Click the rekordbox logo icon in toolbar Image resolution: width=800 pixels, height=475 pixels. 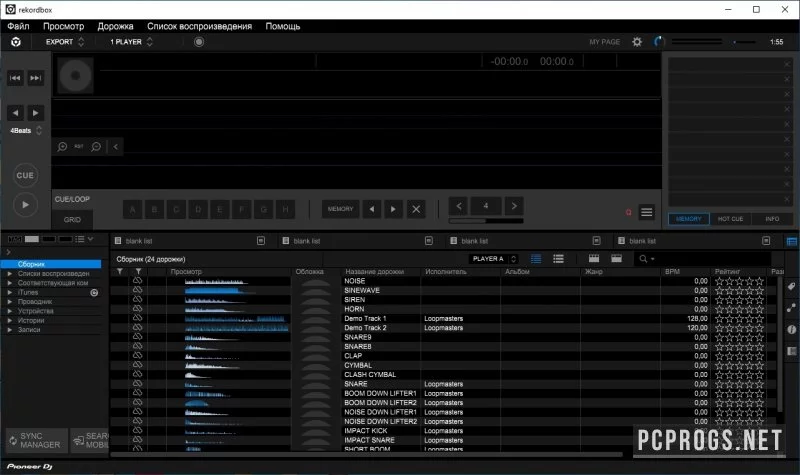[x=16, y=42]
